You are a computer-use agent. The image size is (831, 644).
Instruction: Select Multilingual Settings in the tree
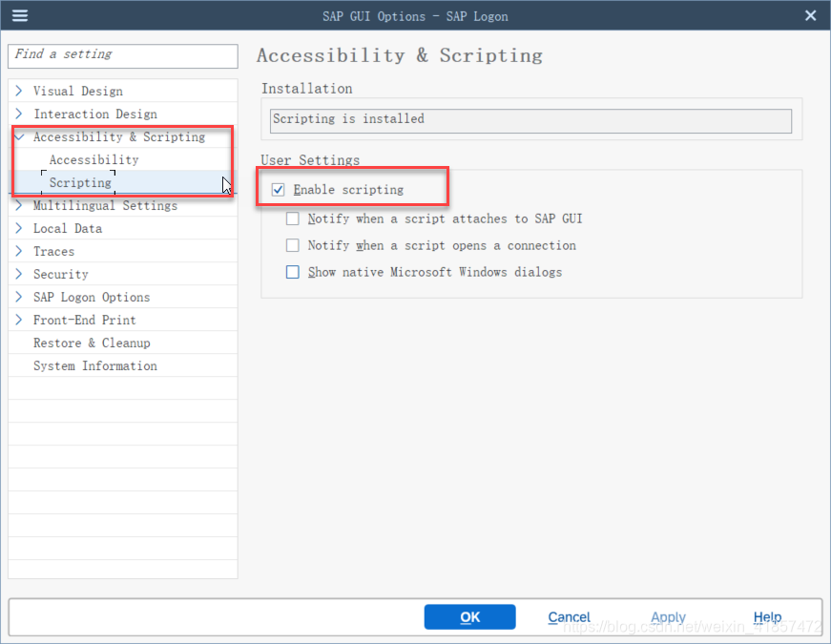pos(106,206)
